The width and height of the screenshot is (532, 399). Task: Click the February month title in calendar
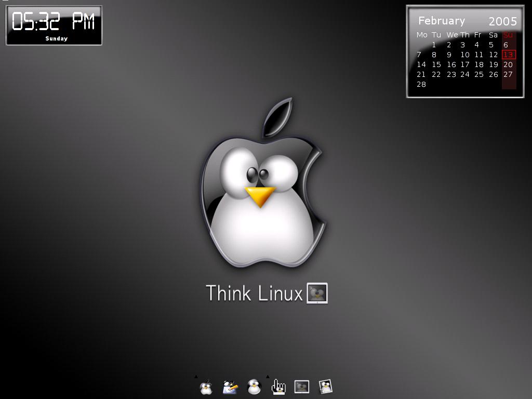(442, 21)
